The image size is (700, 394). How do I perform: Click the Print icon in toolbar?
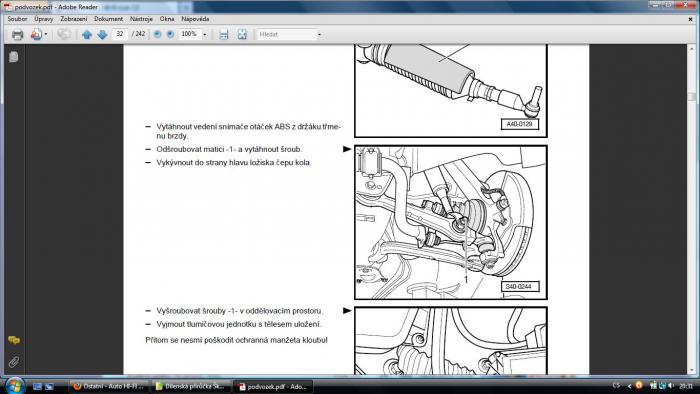(17, 34)
